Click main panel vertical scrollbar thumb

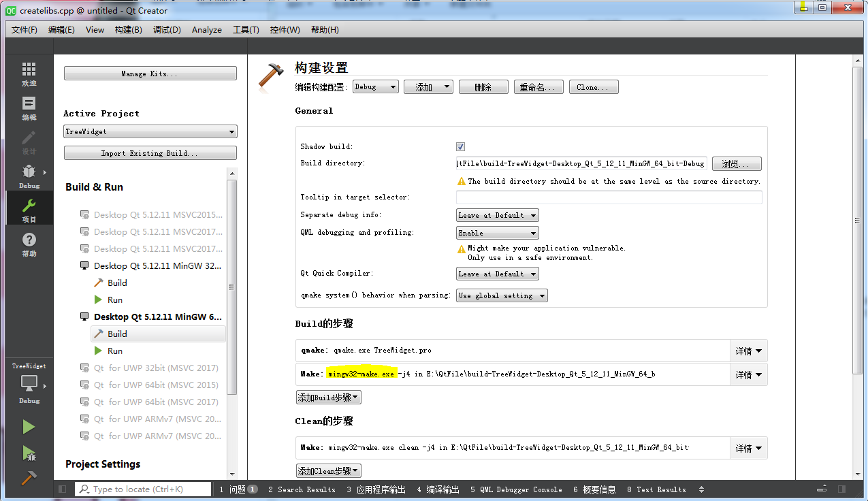(858, 221)
